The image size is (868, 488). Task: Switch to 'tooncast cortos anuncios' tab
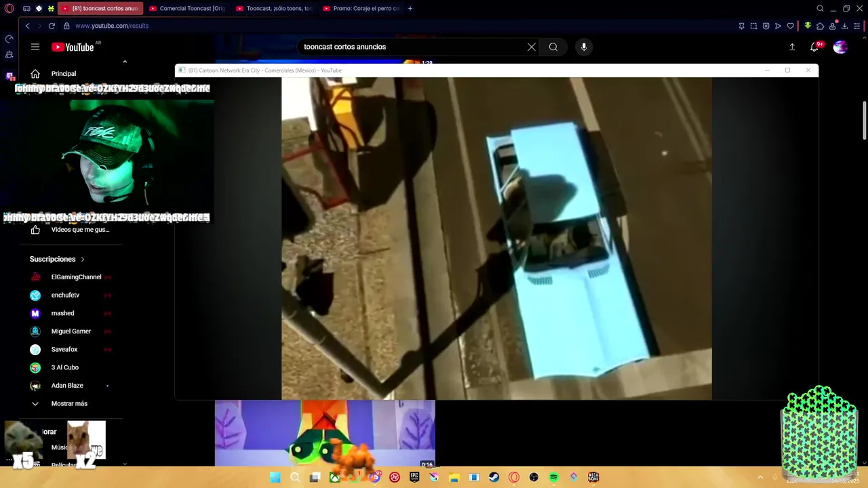pyautogui.click(x=100, y=9)
